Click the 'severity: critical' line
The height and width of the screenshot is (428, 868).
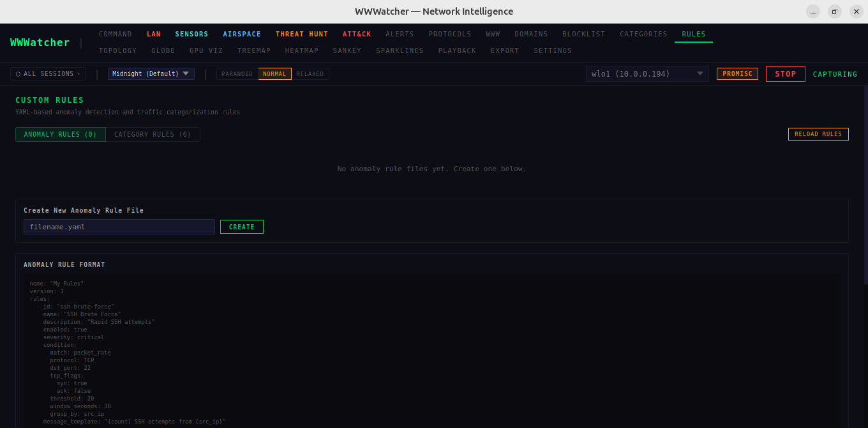click(73, 337)
